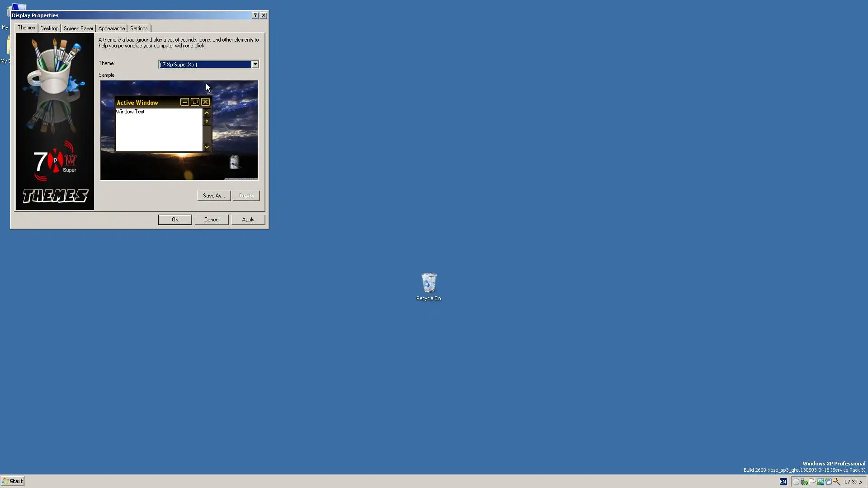Click the Save As... button
Image resolution: width=868 pixels, height=488 pixels.
point(213,196)
